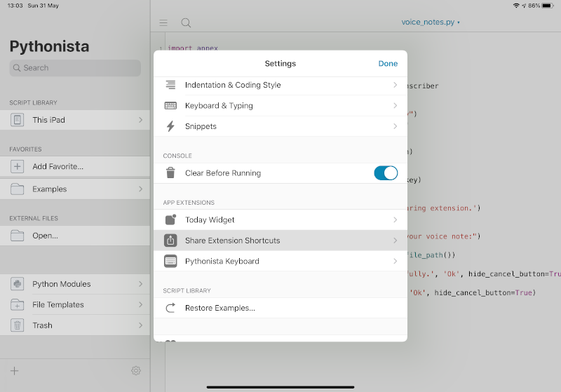Expand the Trash row chevron
This screenshot has width=561, height=392.
pos(141,325)
